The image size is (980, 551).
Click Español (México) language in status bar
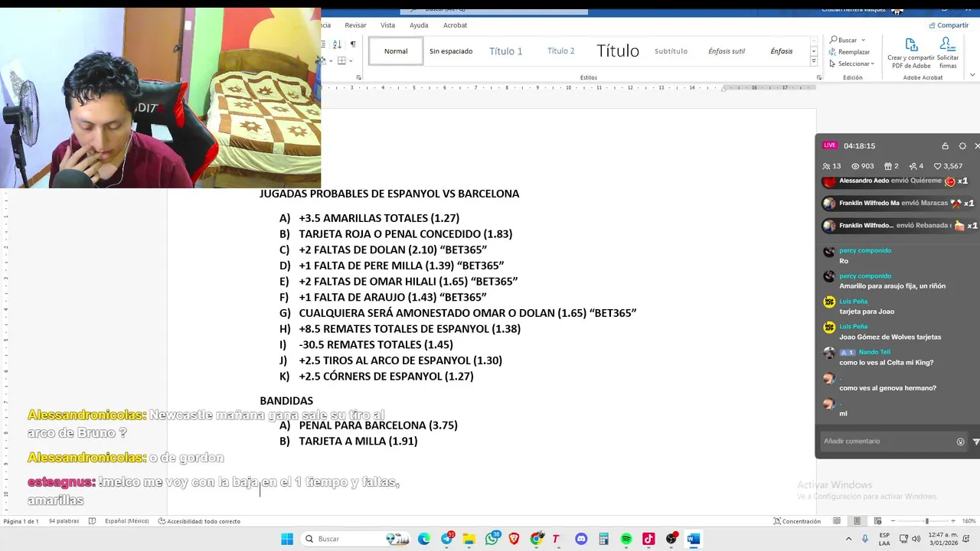[126, 521]
